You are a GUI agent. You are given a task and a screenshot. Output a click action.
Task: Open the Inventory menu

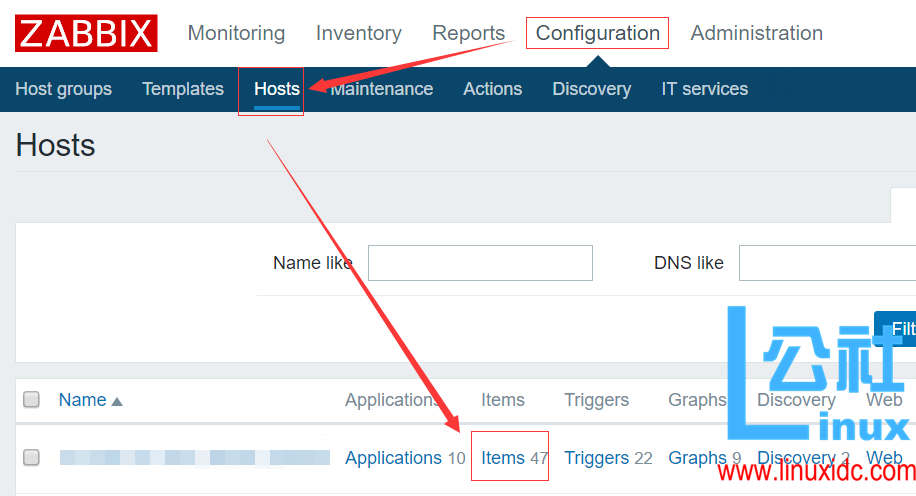359,33
